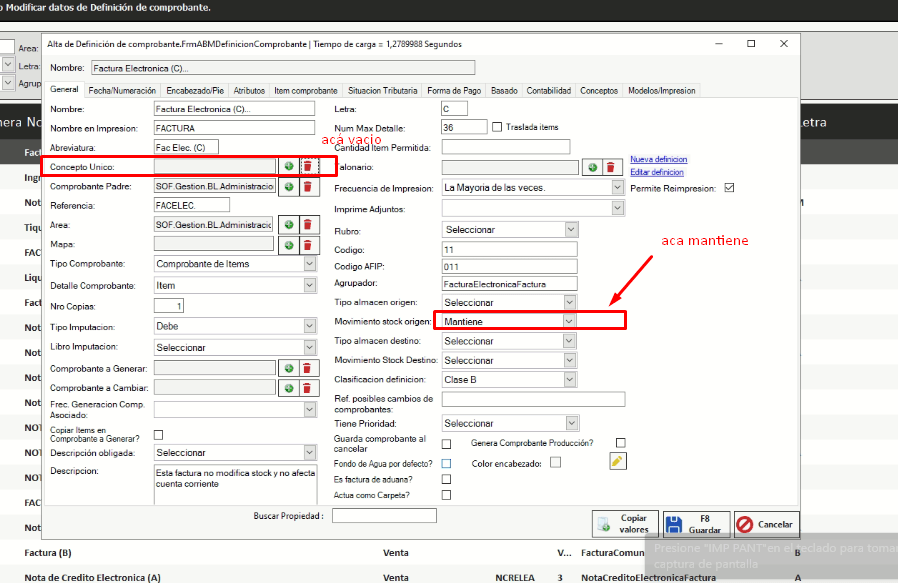Check Genera Comprobante Producción option
Screen dimensions: 898x583
coord(621,443)
